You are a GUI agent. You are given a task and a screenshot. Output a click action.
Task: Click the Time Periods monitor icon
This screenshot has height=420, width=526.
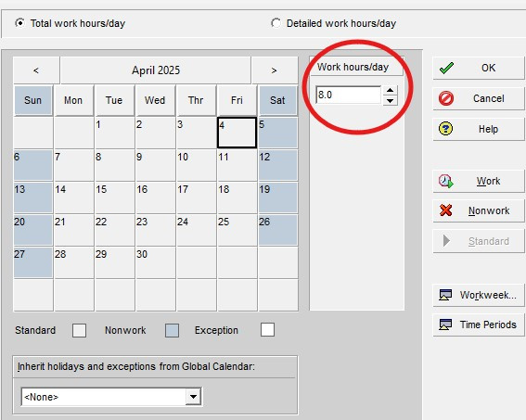(445, 325)
